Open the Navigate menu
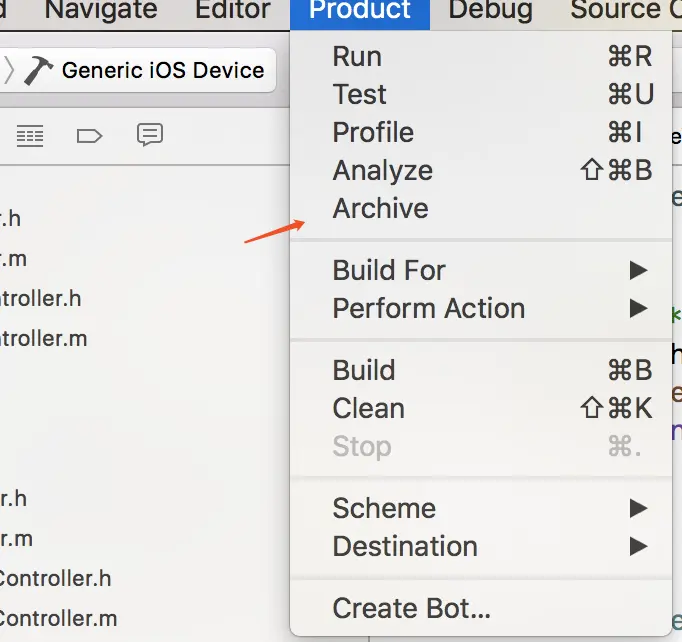Viewport: 682px width, 642px height. [101, 10]
